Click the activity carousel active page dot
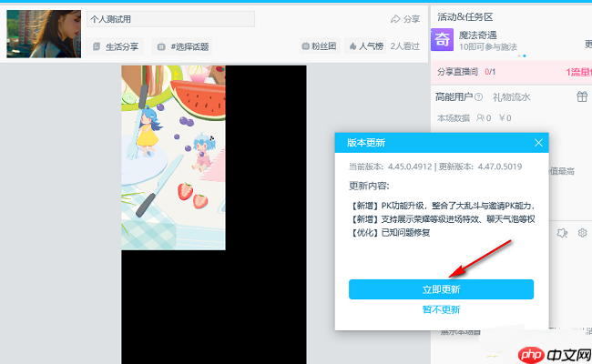The height and width of the screenshot is (364, 592). pos(525,56)
